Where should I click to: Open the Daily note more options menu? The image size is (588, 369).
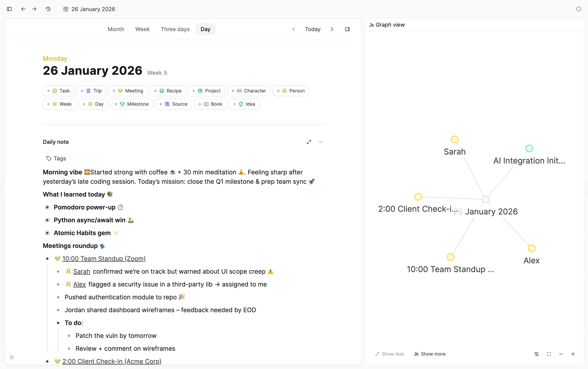click(x=321, y=142)
